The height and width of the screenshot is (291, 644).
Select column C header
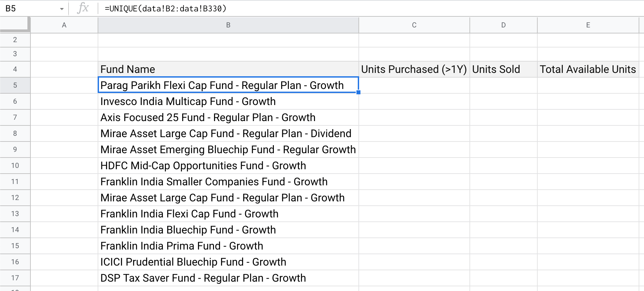pyautogui.click(x=414, y=25)
